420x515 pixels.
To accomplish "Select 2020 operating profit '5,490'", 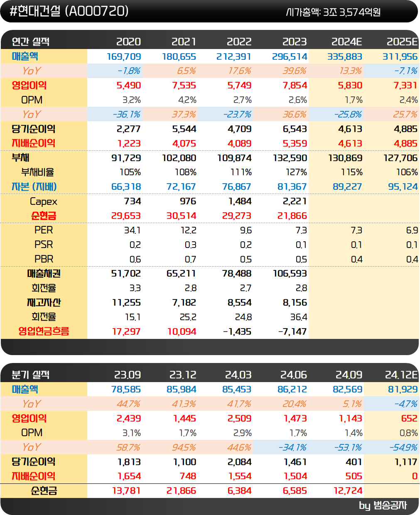I will pyautogui.click(x=129, y=85).
